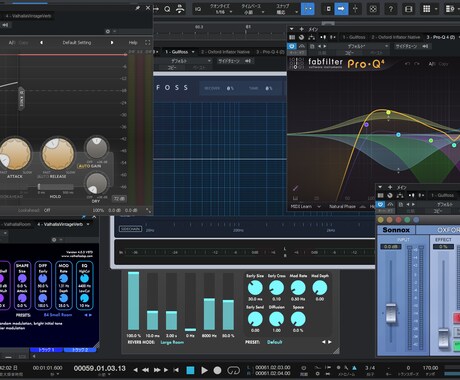This screenshot has width=460, height=380.
Task: Click the A/B compare button in compressor plugin
Action: 12,43
